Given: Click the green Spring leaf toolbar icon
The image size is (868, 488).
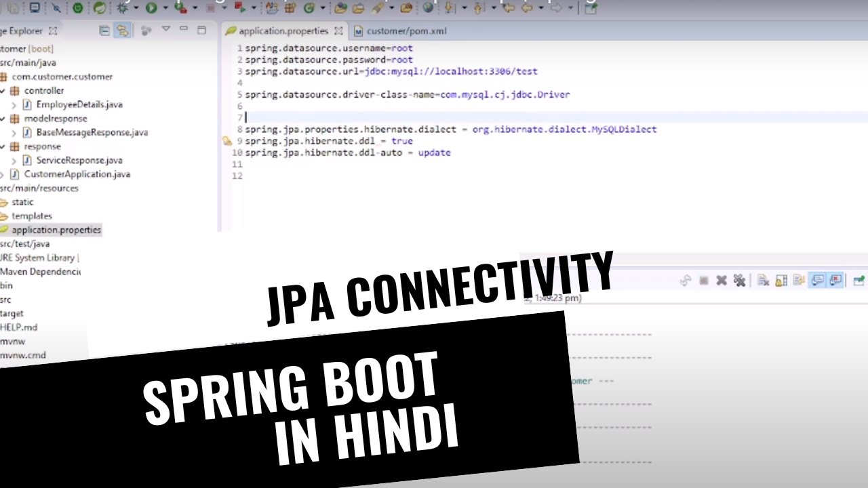Looking at the screenshot, I should [100, 8].
